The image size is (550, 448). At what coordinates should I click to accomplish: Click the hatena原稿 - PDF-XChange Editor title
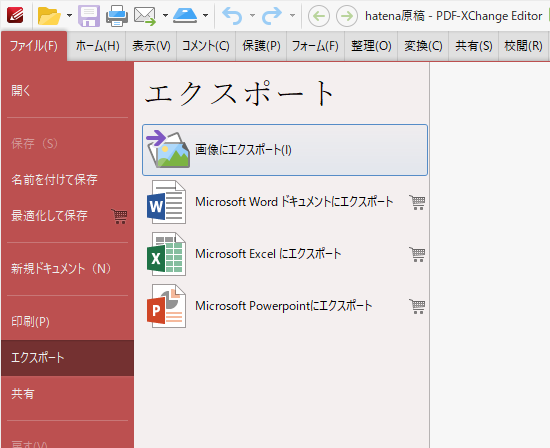(454, 16)
